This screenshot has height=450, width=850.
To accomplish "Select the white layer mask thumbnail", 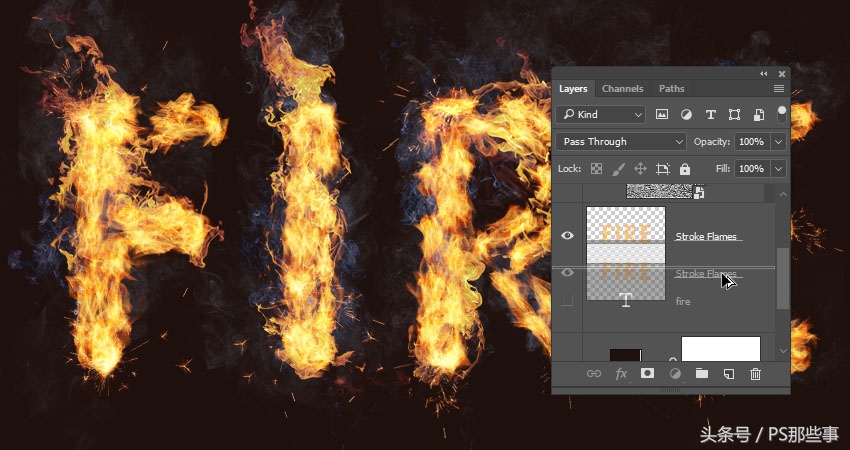I will tap(720, 349).
